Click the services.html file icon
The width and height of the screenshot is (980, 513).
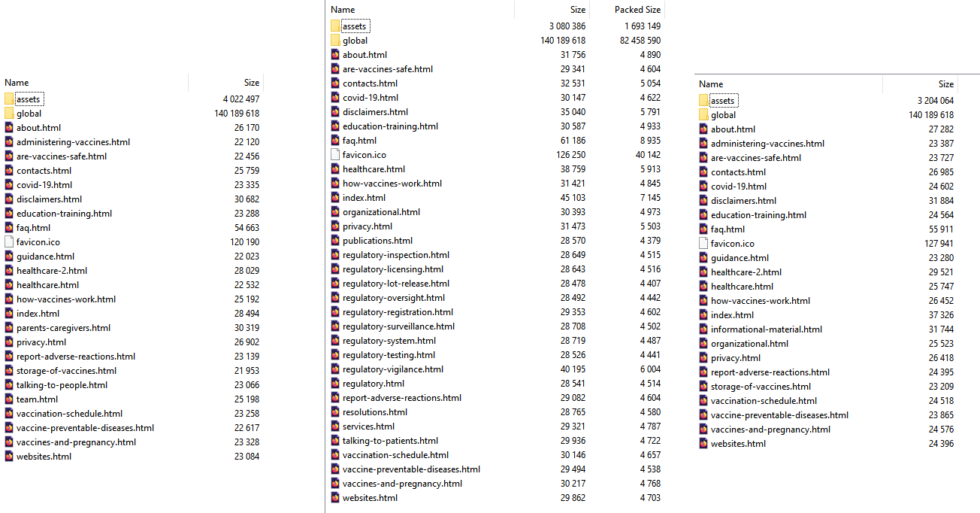[x=335, y=426]
